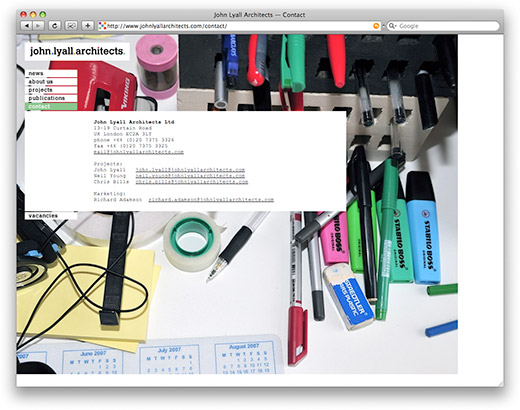The image size is (520, 410).
Task: Click the green zoom window button
Action: [43, 14]
